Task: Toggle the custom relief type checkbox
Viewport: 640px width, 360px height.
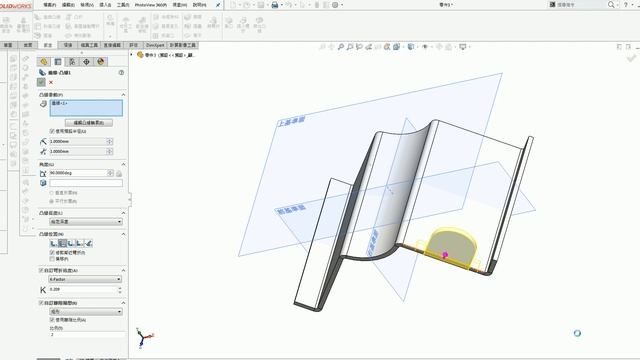Action: (41, 303)
